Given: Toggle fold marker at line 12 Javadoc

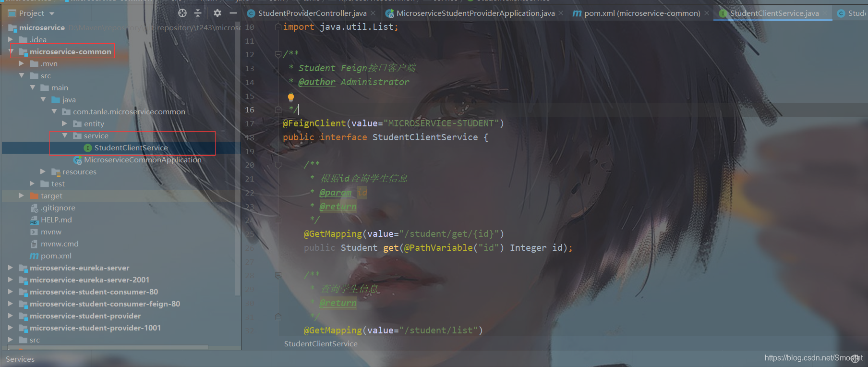Looking at the screenshot, I should (278, 55).
